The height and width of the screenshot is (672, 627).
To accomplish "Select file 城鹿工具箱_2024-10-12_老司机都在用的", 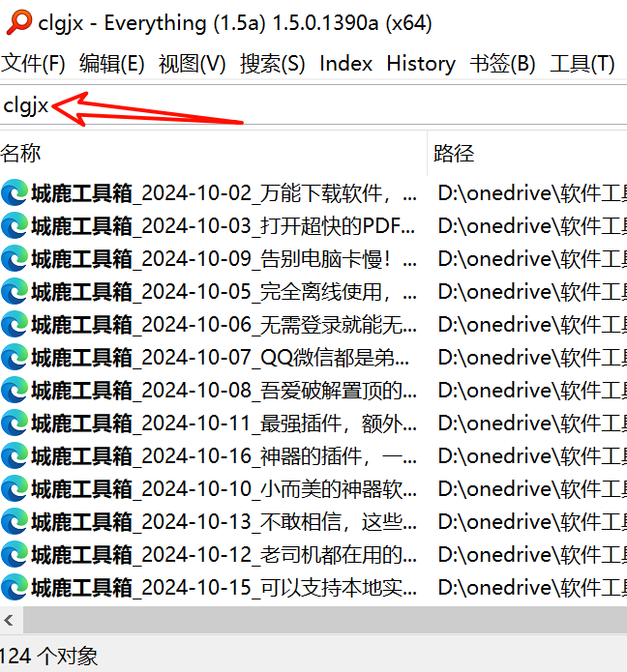I will click(x=224, y=555).
